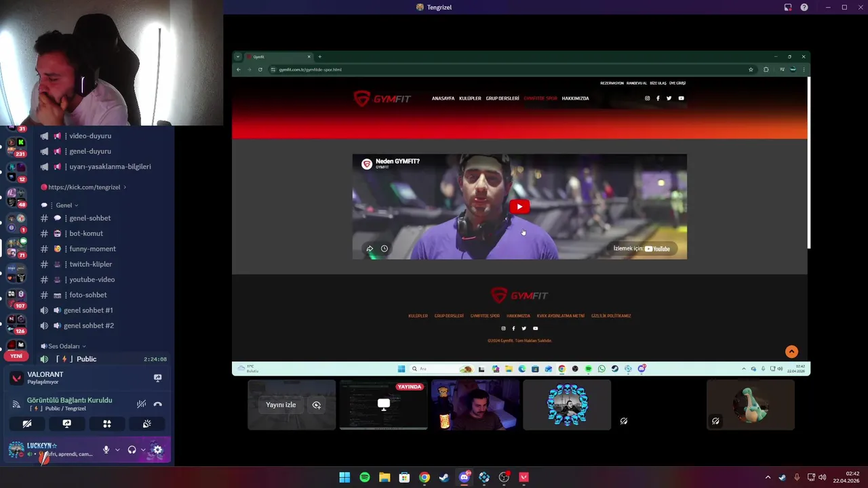Share screen from voice control row
Image resolution: width=868 pixels, height=488 pixels.
[66, 424]
